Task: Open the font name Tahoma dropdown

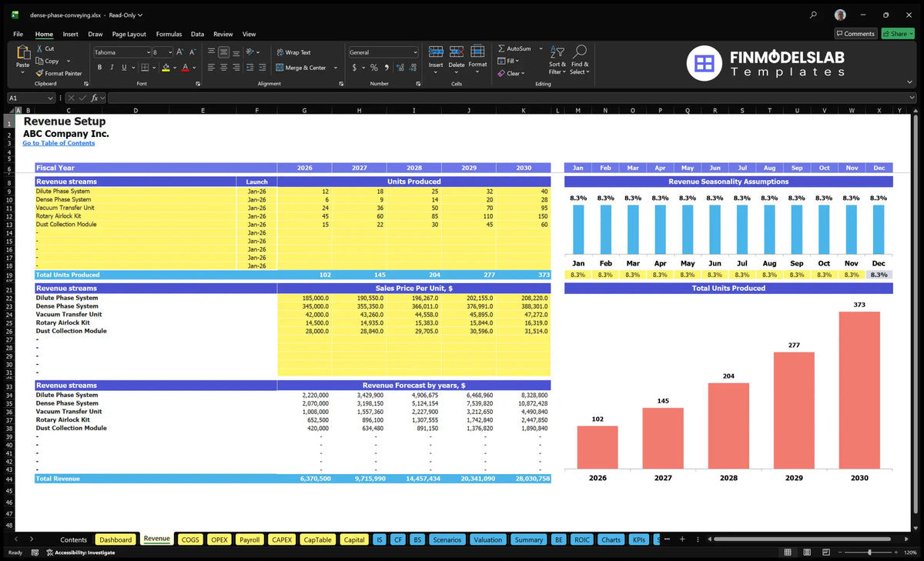Action: [147, 52]
